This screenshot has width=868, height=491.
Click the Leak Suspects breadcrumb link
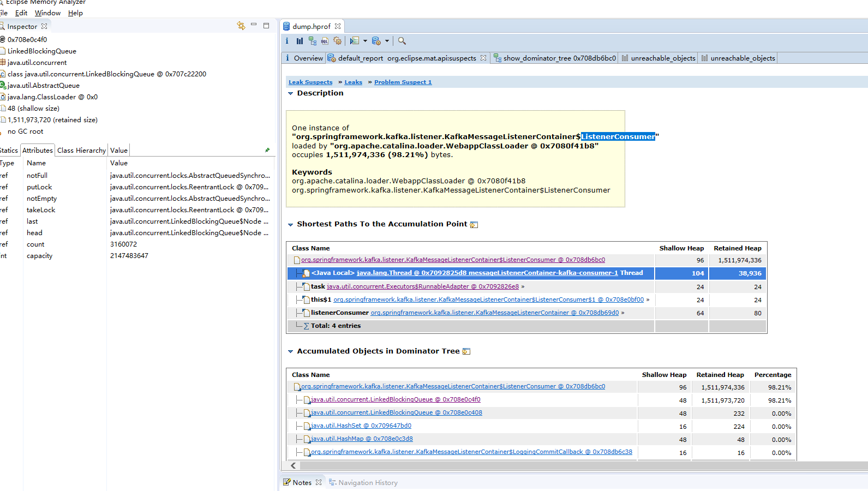click(310, 82)
